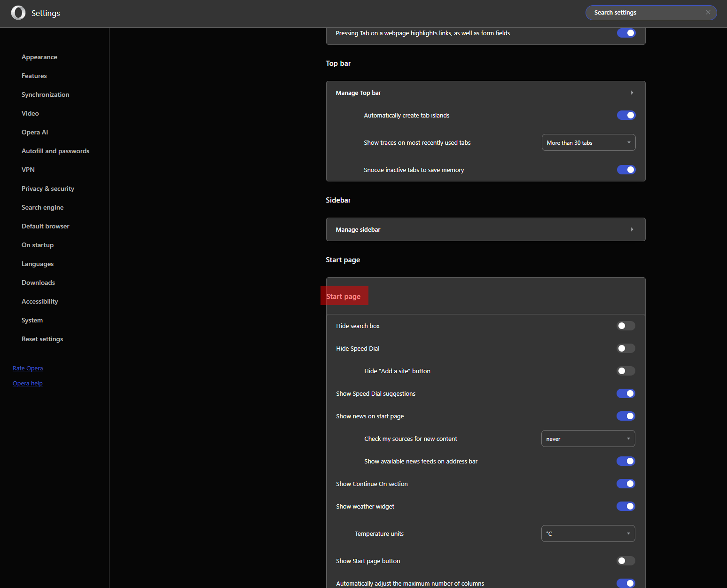Disable Snooze inactive tabs to save memory

pyautogui.click(x=626, y=170)
